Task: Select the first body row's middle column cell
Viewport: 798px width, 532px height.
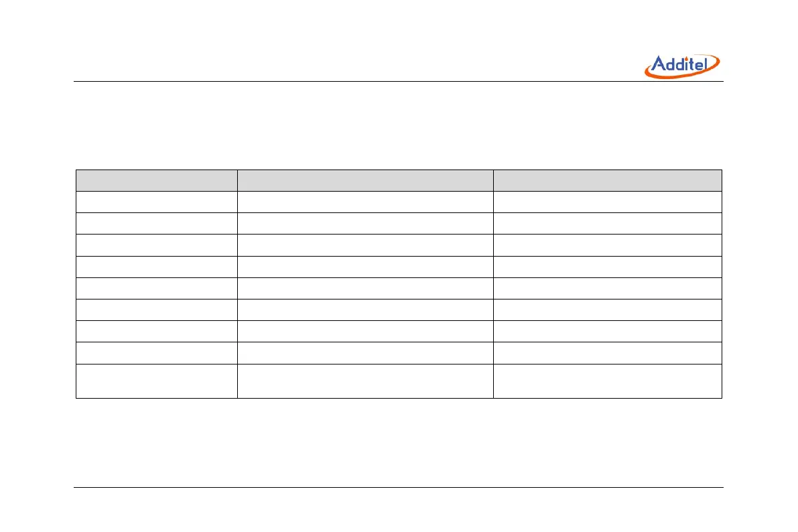Action: click(x=365, y=202)
